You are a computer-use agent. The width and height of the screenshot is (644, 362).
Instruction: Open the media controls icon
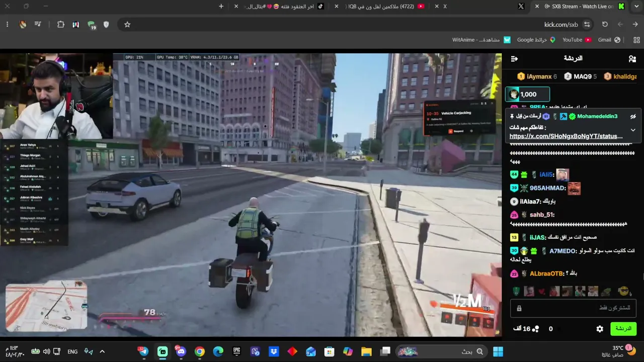(x=38, y=25)
